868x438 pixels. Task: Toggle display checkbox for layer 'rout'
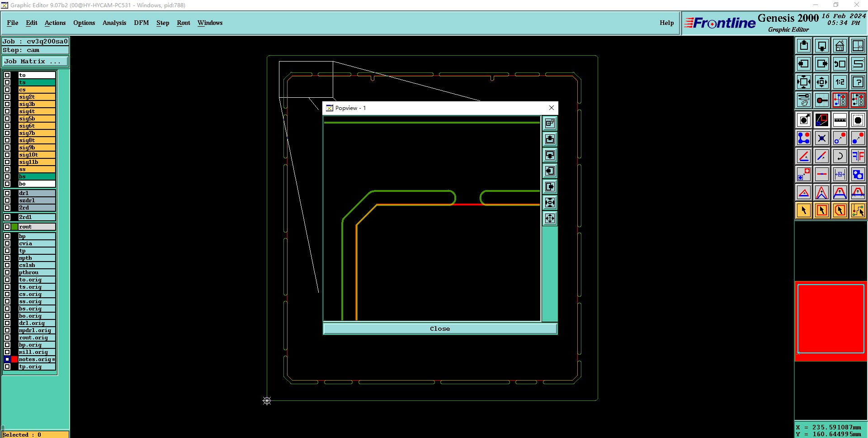(x=7, y=227)
